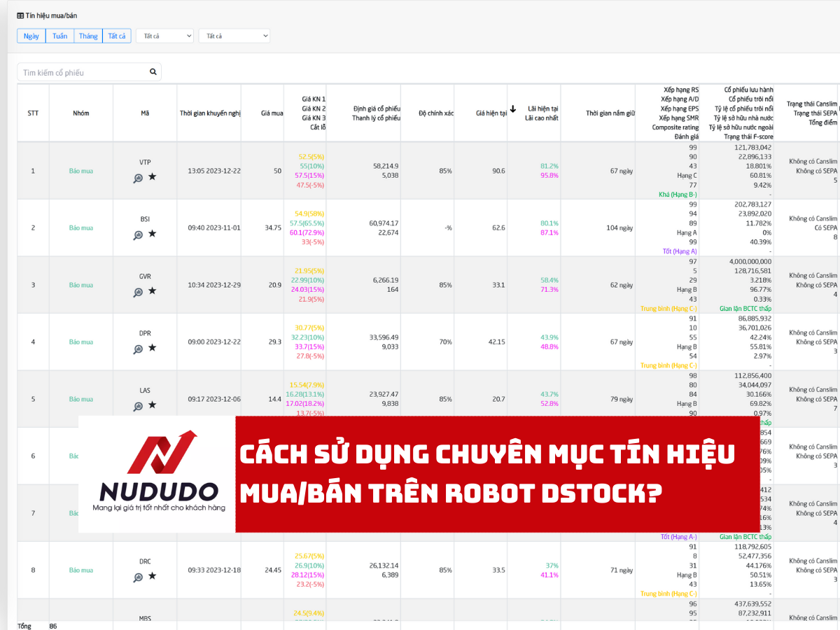The width and height of the screenshot is (840, 630).
Task: Click the holding period 62 ngày
Action: 621,285
